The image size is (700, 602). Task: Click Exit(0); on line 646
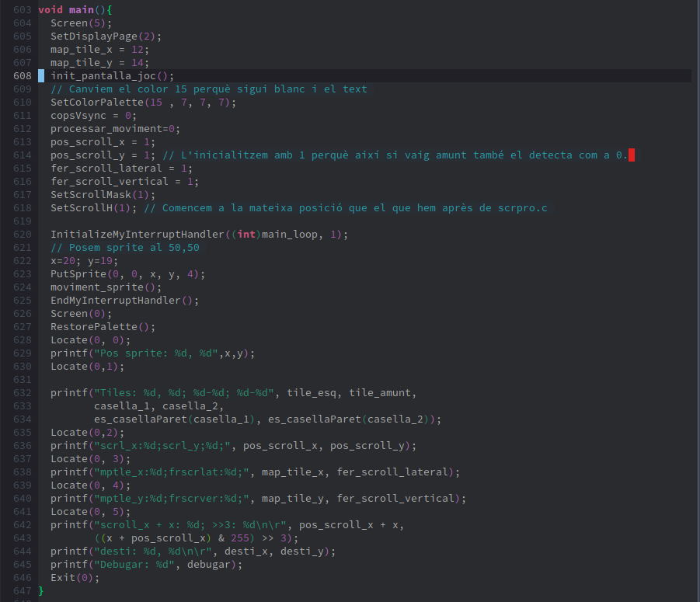tap(75, 578)
